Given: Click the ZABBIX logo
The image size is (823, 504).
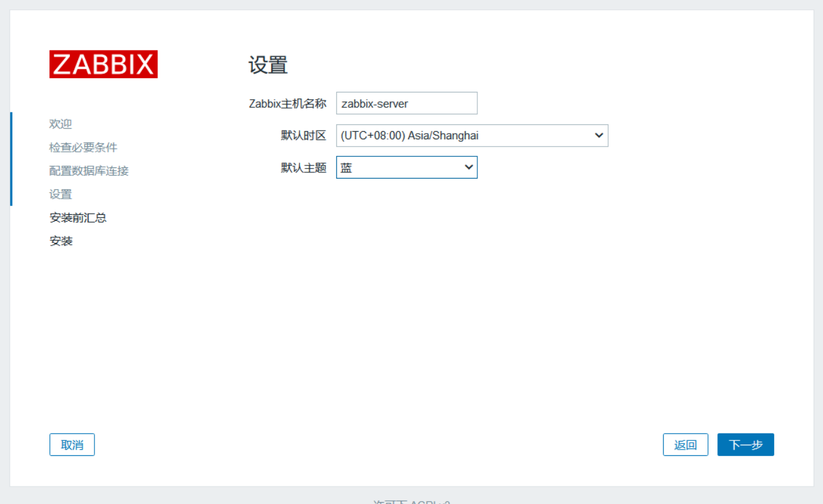Looking at the screenshot, I should pyautogui.click(x=103, y=64).
